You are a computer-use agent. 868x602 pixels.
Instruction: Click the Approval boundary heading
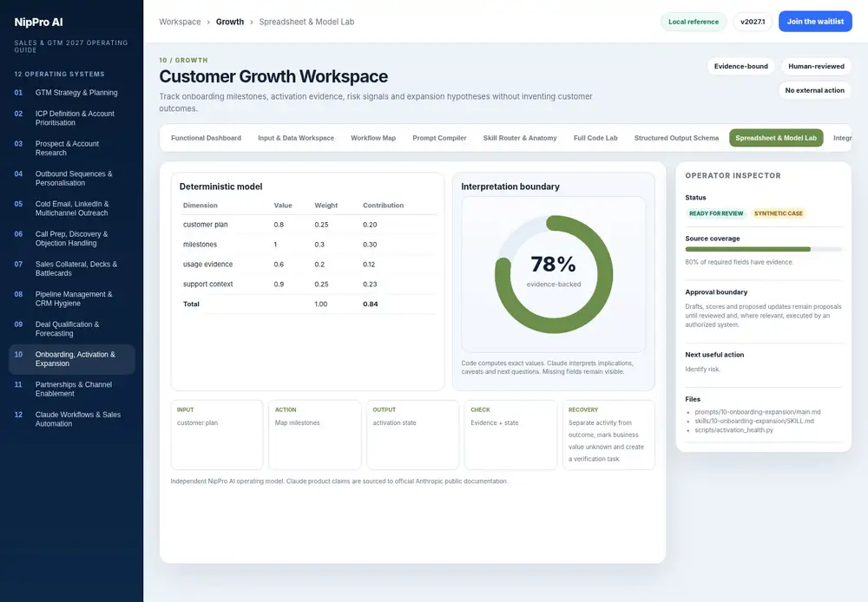click(716, 292)
